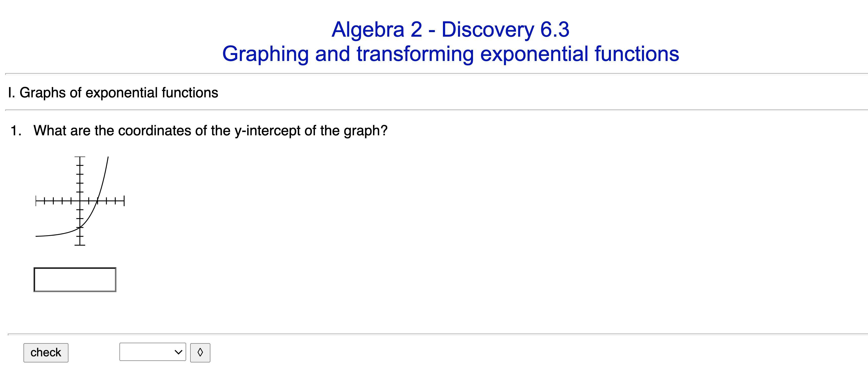The height and width of the screenshot is (369, 868).
Task: Click the origin of the graph axes
Action: pos(80,201)
